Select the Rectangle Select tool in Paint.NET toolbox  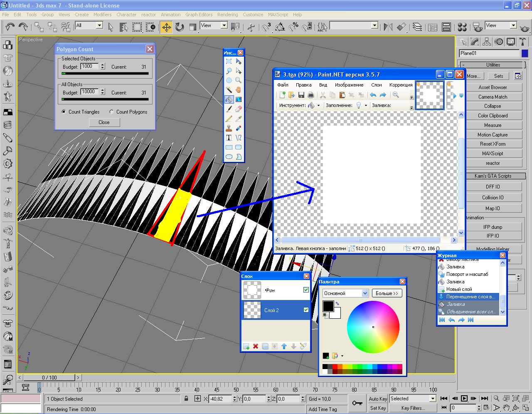pos(229,61)
